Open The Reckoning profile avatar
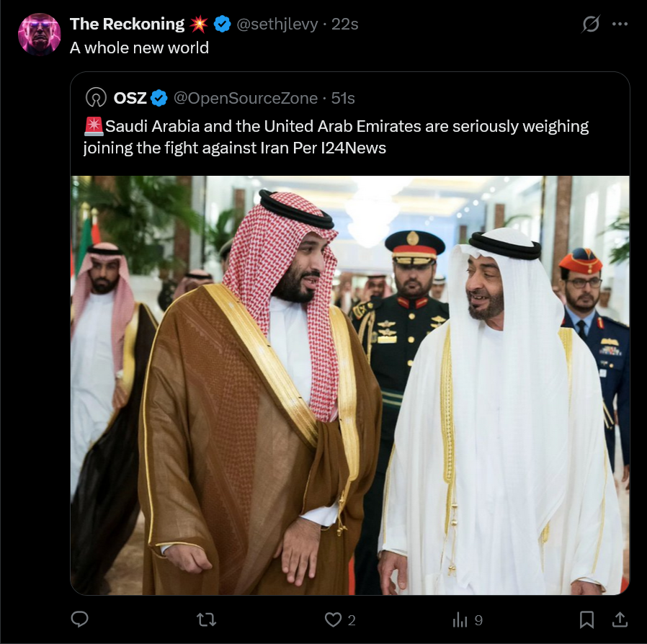 pyautogui.click(x=39, y=35)
